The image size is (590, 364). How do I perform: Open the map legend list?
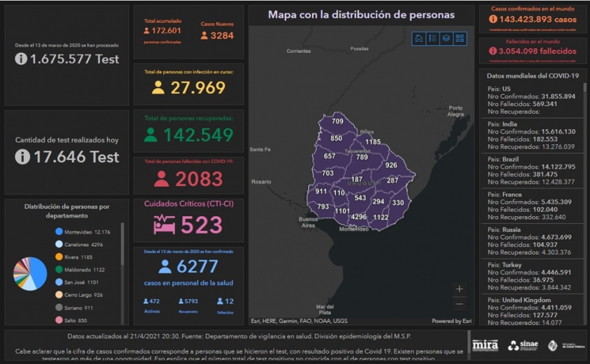432,39
